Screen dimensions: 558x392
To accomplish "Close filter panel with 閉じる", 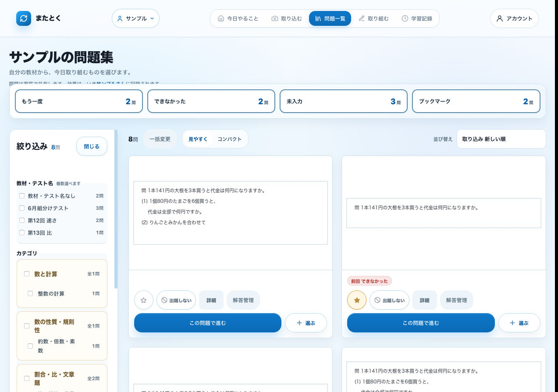I will 92,146.
